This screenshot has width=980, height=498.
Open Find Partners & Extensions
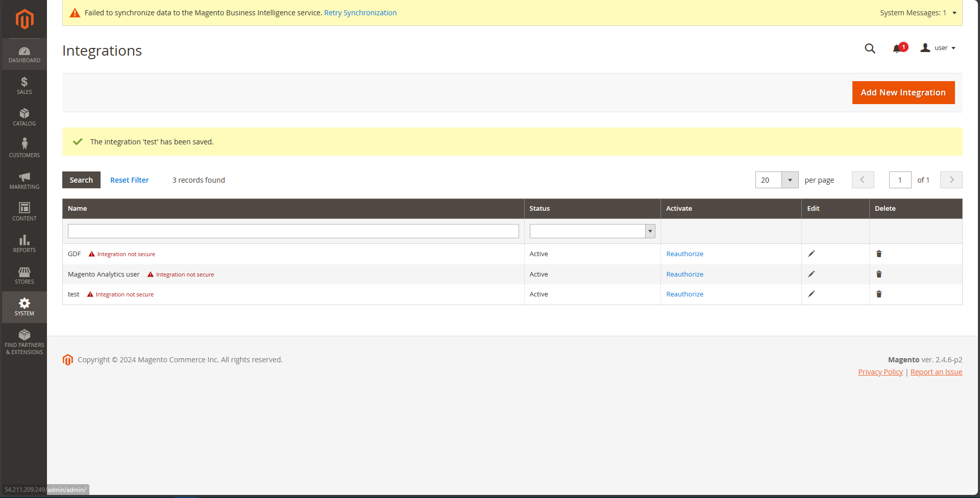coord(24,342)
